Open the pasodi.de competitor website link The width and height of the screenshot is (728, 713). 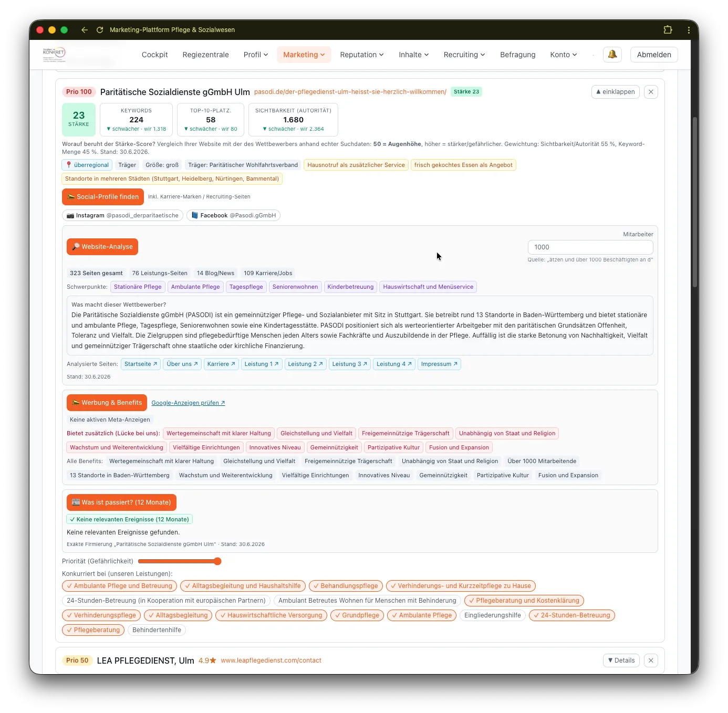[350, 92]
